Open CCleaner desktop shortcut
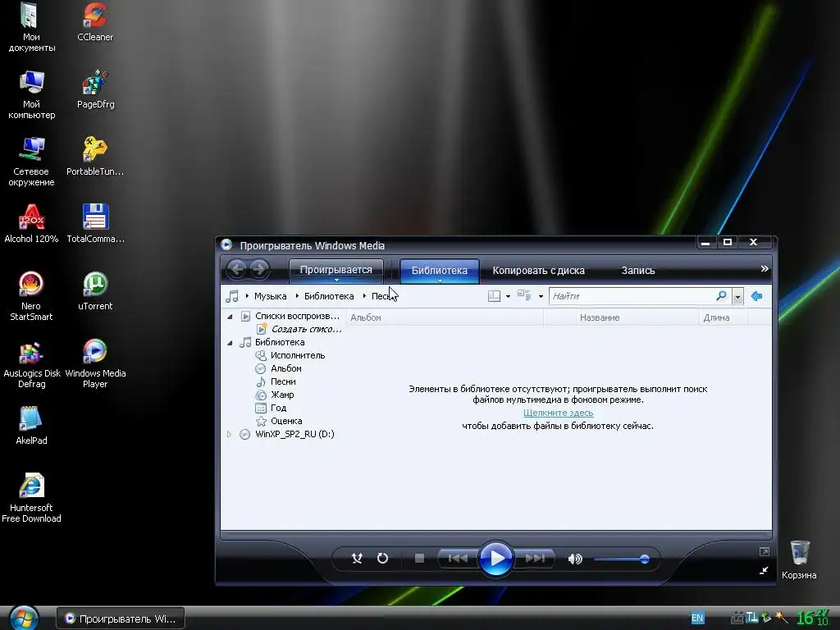The width and height of the screenshot is (840, 630). click(95, 22)
